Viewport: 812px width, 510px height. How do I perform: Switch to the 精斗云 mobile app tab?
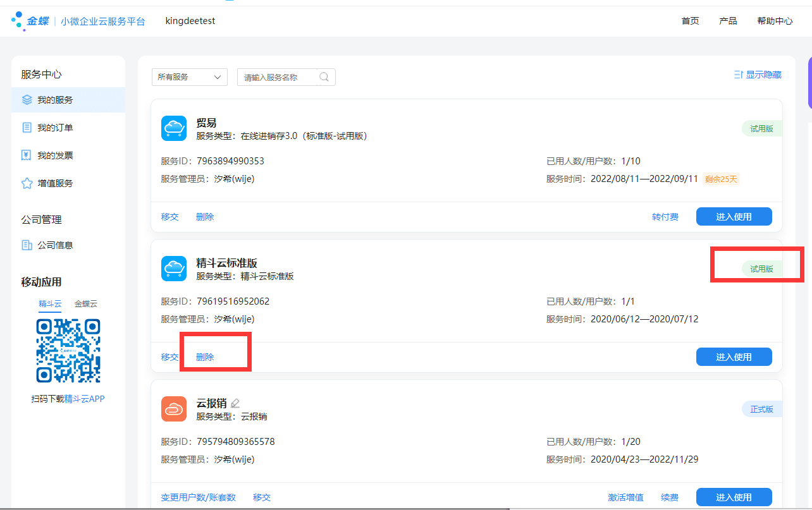pyautogui.click(x=50, y=304)
